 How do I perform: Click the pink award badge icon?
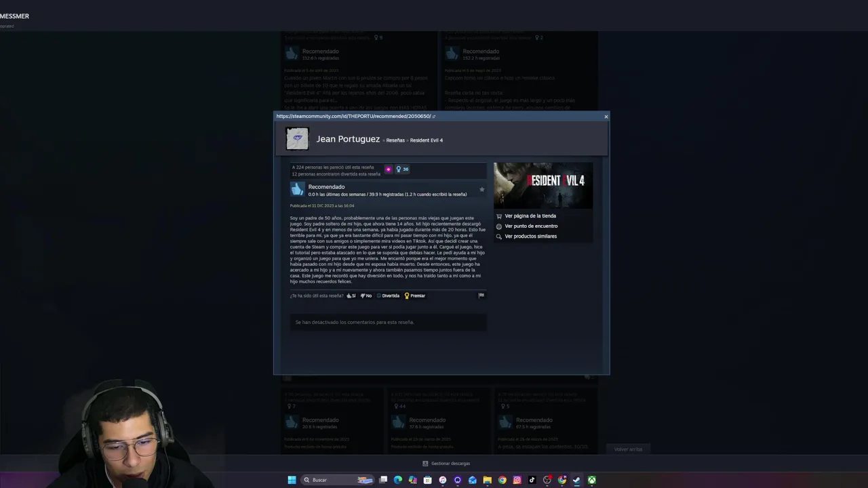click(389, 169)
